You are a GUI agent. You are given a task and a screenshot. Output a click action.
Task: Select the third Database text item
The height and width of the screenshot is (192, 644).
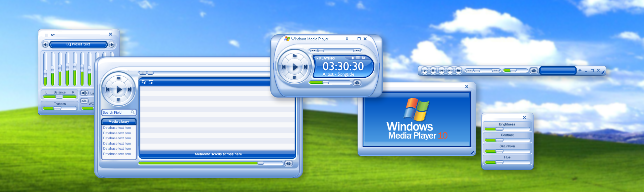tap(117, 138)
